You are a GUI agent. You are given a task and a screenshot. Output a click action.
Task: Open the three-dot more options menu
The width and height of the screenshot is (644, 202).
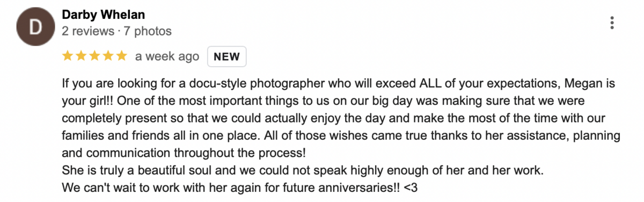coord(612,23)
